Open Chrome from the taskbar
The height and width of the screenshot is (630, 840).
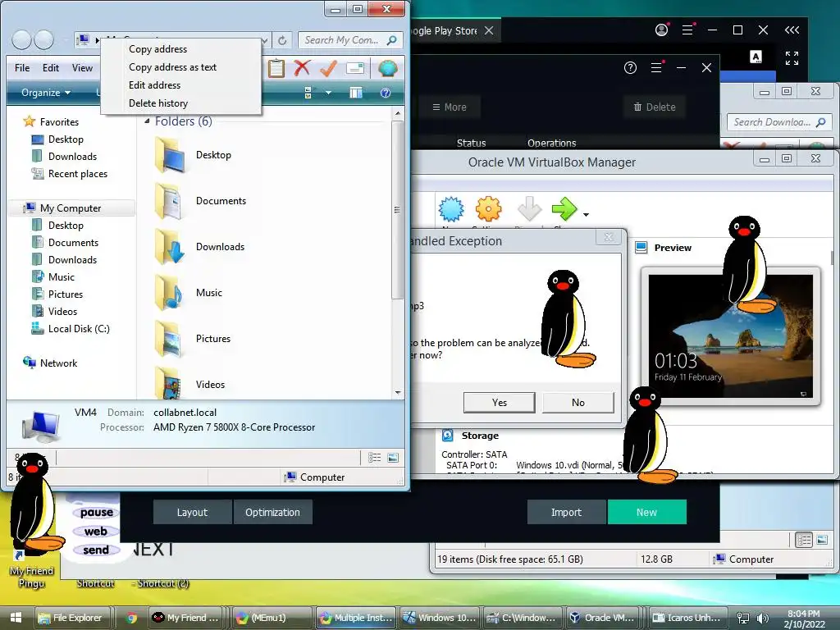tap(131, 617)
